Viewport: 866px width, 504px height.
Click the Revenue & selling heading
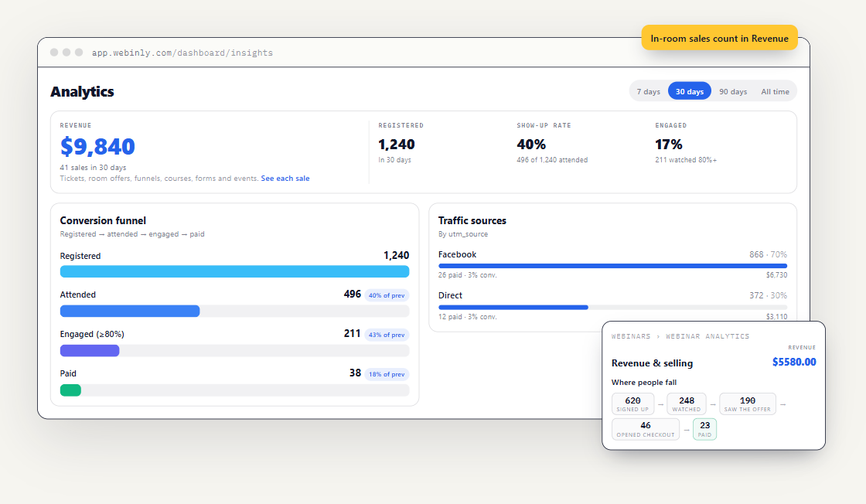tap(653, 363)
